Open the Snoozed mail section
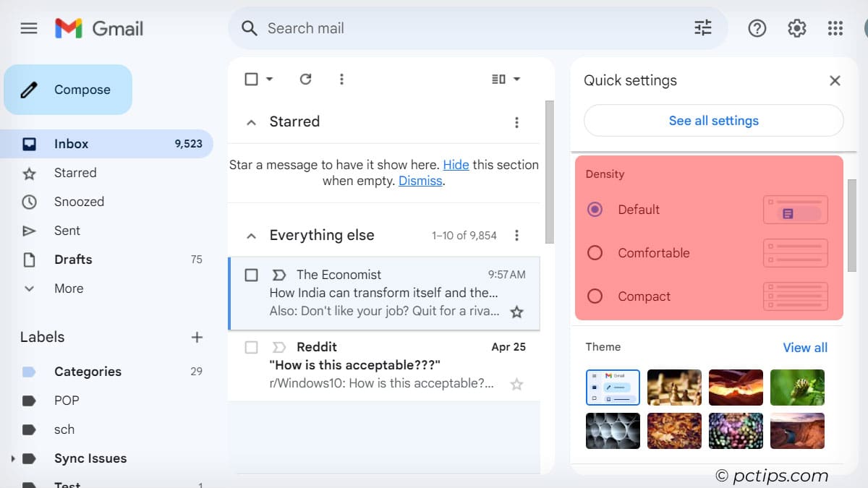The image size is (868, 488). (x=78, y=202)
